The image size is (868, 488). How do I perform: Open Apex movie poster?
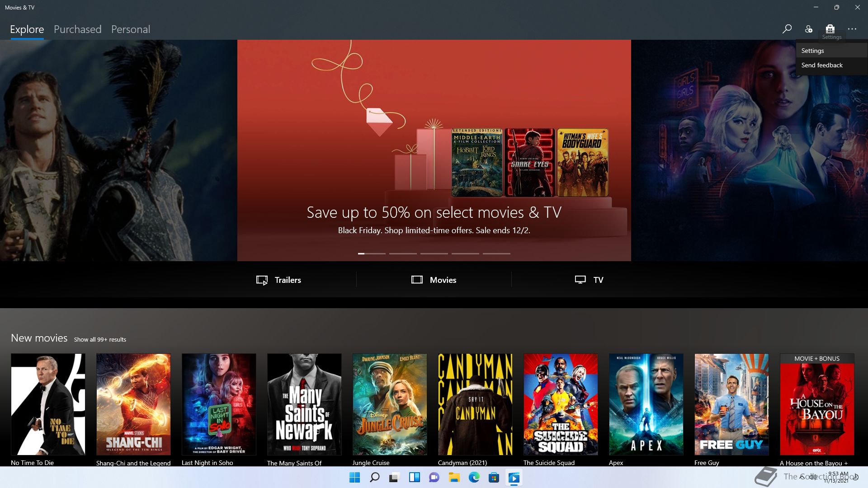(x=646, y=404)
